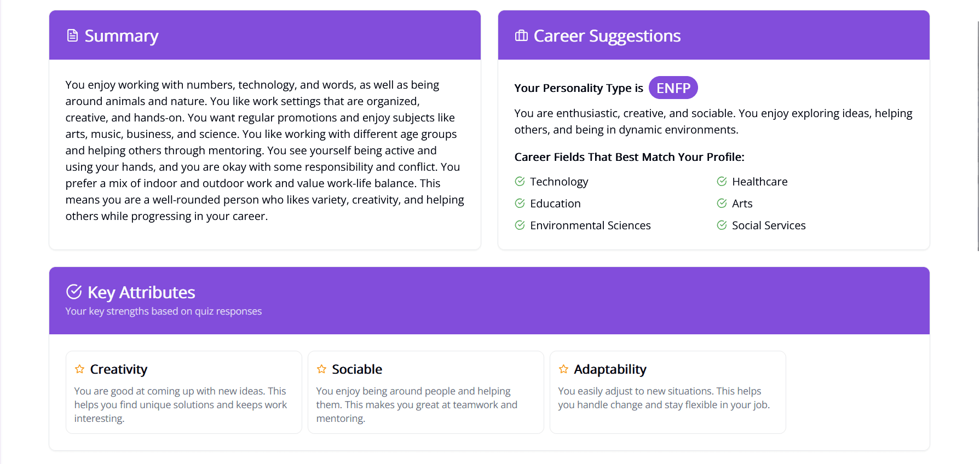Click the check icon next to Healthcare
The image size is (980, 464).
[722, 182]
